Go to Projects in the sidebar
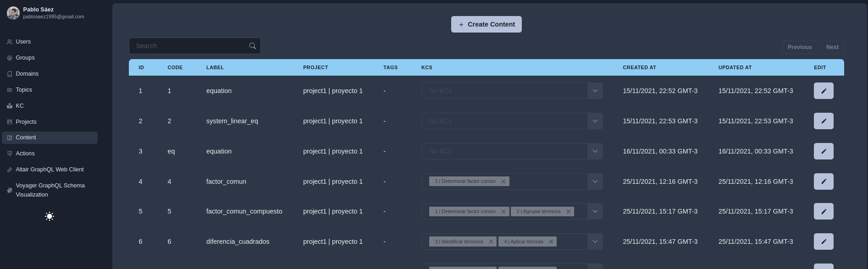This screenshot has width=868, height=269. click(x=26, y=122)
